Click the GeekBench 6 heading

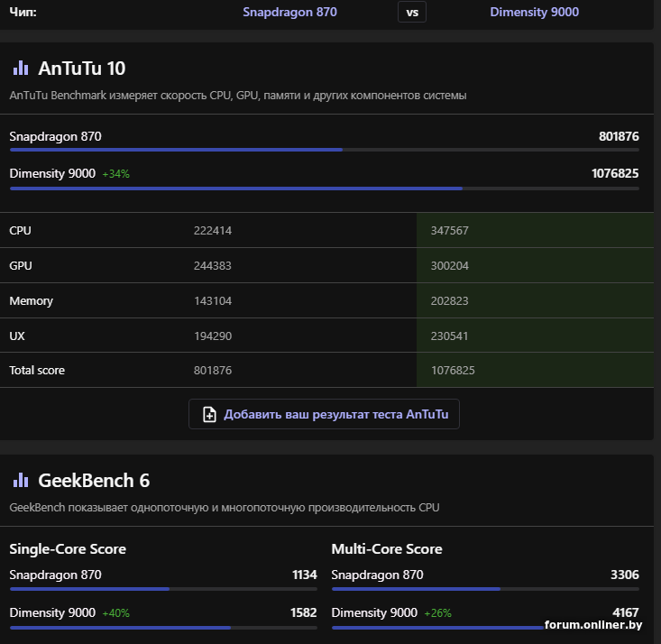[x=94, y=481]
